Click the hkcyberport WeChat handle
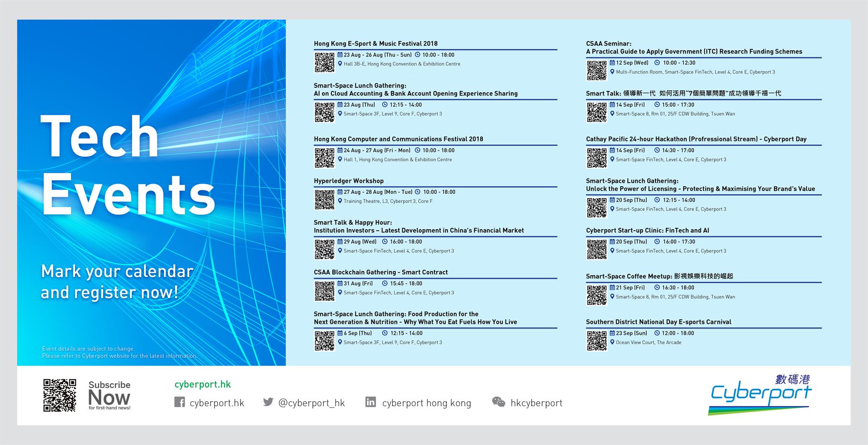Viewport: 868px width, 445px height. tap(536, 403)
